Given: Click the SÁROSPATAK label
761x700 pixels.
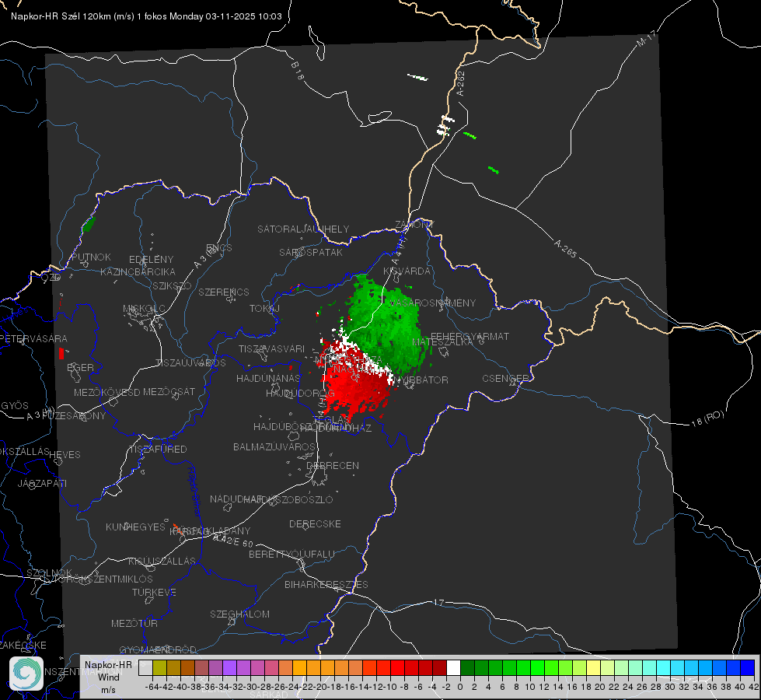Looking at the screenshot, I should (311, 252).
